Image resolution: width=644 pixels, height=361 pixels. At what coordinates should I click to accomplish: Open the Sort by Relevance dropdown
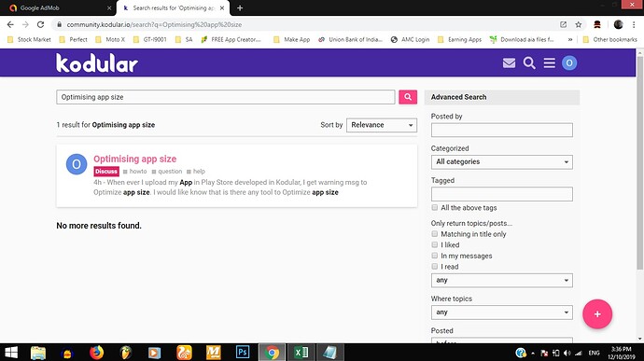click(382, 125)
